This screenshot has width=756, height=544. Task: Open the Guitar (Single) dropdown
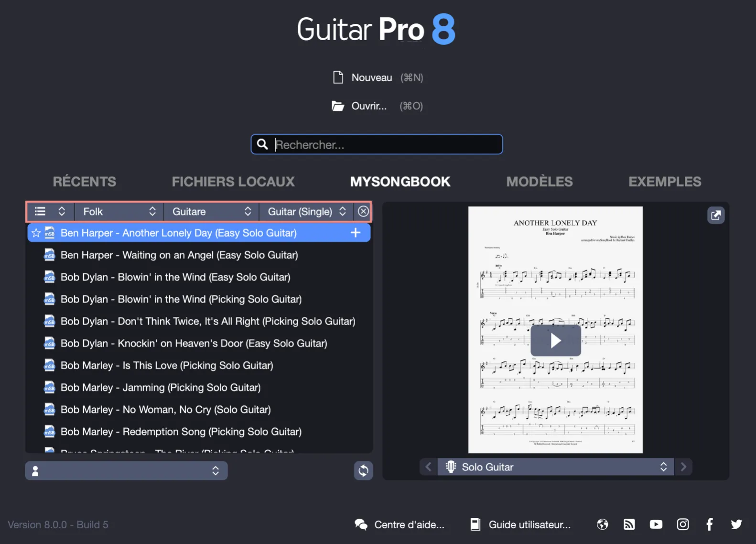coord(306,211)
